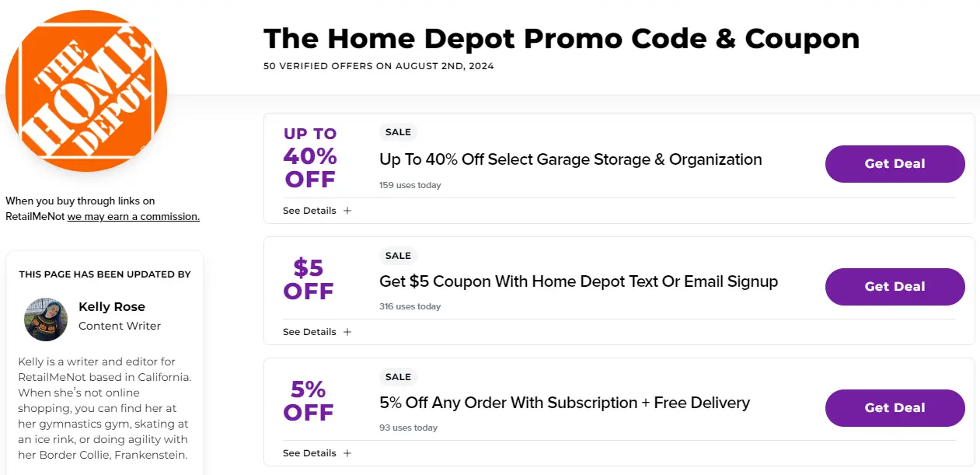
Task: Click the Get $5 Coupon offer title
Action: (578, 281)
